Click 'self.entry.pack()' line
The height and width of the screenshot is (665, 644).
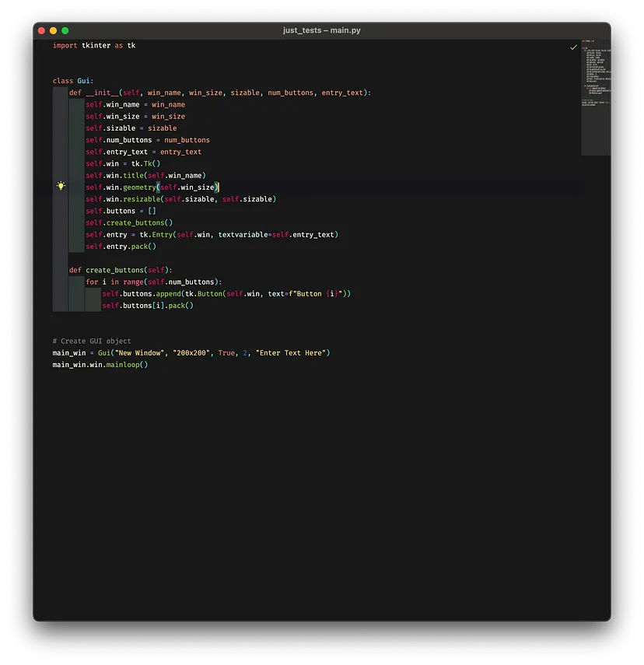point(121,247)
